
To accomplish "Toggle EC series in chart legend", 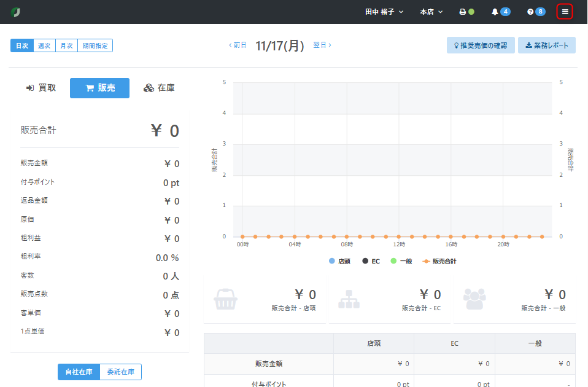I will [x=371, y=261].
